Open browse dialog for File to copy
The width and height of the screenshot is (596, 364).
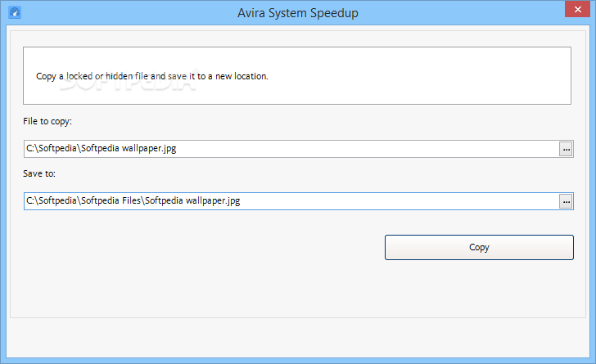(566, 149)
